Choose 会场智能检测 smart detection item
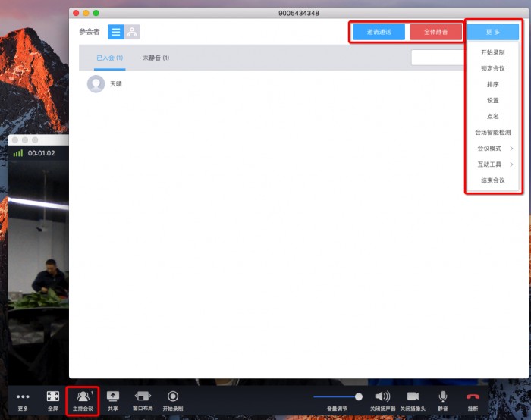The image size is (531, 420). tap(493, 133)
